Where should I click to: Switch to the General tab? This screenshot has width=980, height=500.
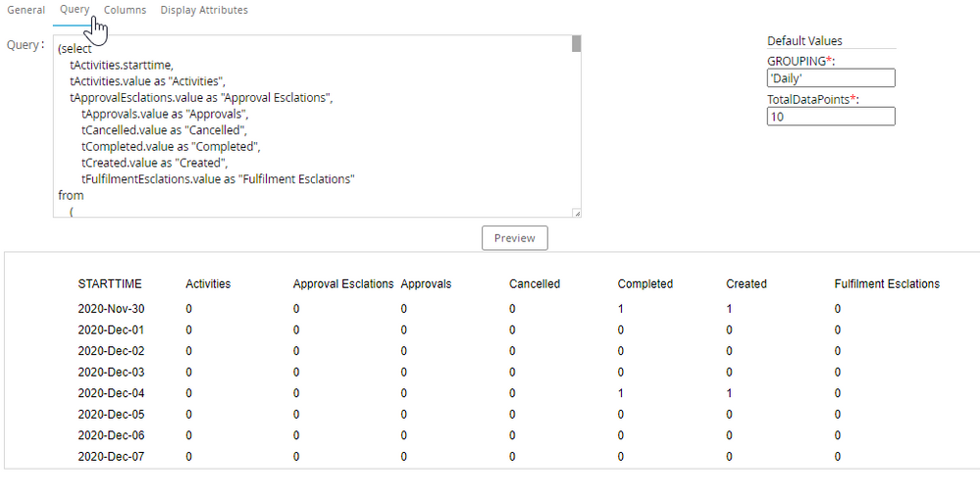click(x=26, y=10)
